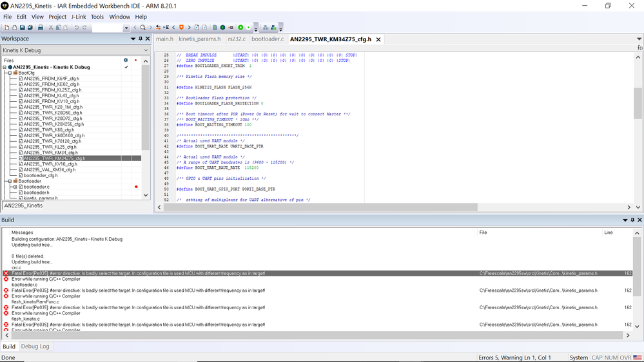This screenshot has height=362, width=644.
Task: Click the network tree icon with green plus
Action: point(273,28)
